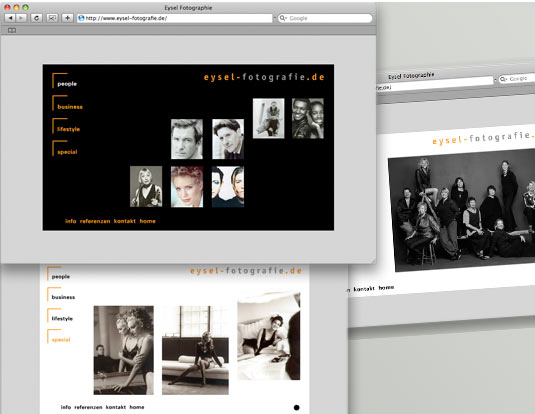Open the two smiling people portrait thumbnail
This screenshot has width=535, height=414.
click(308, 118)
